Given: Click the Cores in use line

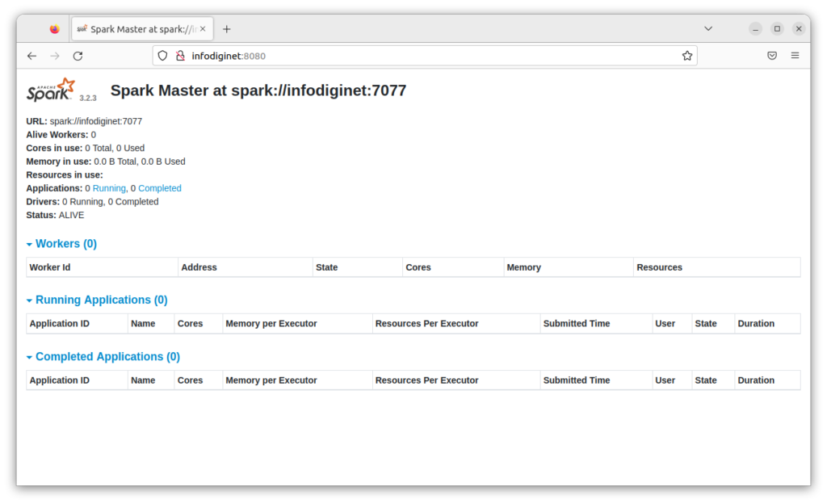Looking at the screenshot, I should coord(86,148).
